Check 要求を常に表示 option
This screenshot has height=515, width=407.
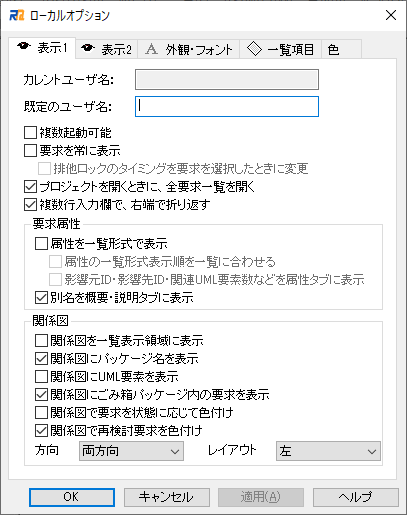pyautogui.click(x=30, y=150)
